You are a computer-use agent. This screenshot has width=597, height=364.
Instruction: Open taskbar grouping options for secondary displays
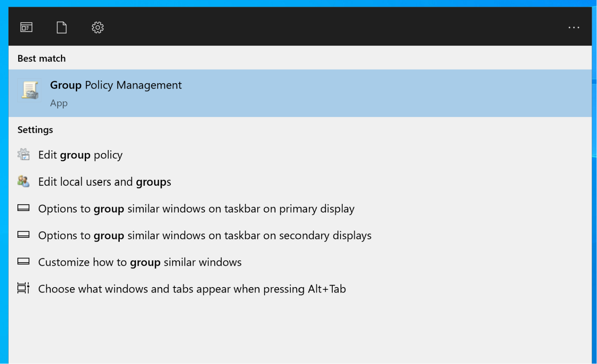tap(205, 235)
